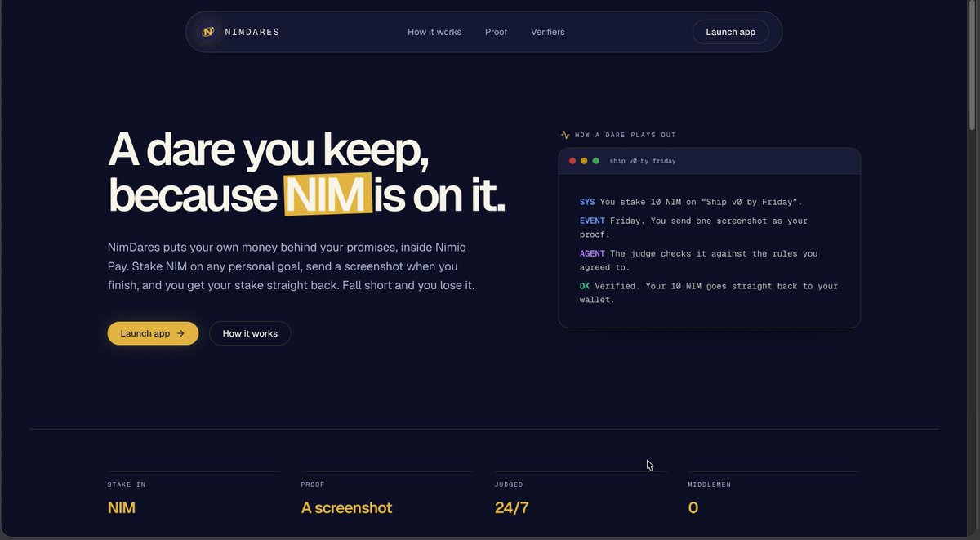Click the yellow Launch app hero button
980x540 pixels.
click(x=153, y=333)
